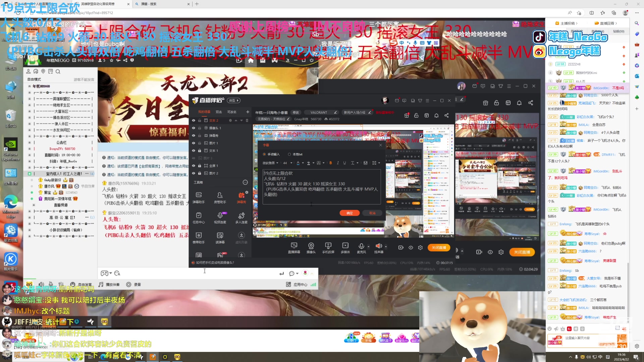Open font size 44 dropdown
The image size is (644, 362).
pyautogui.click(x=287, y=163)
